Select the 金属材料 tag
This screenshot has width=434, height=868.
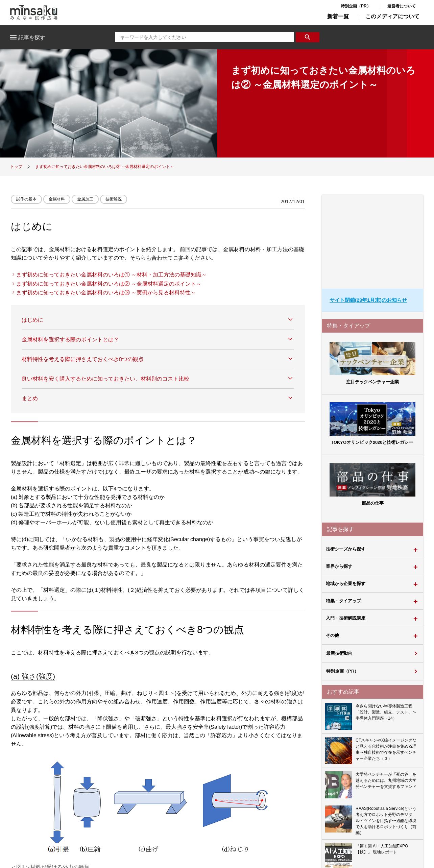click(x=57, y=199)
